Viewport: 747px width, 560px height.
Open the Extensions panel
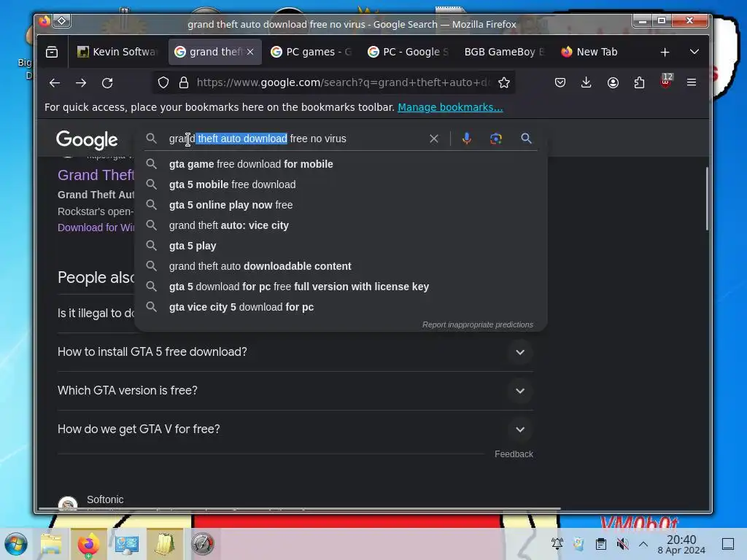click(639, 83)
